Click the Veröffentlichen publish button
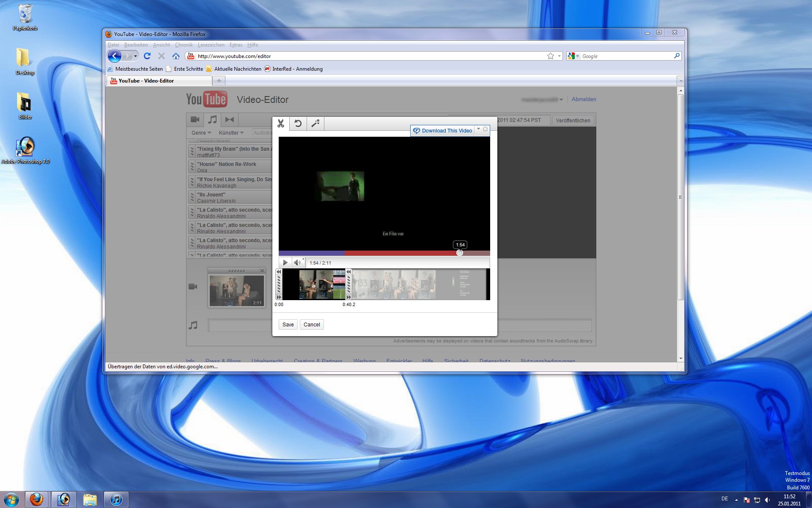 point(573,121)
